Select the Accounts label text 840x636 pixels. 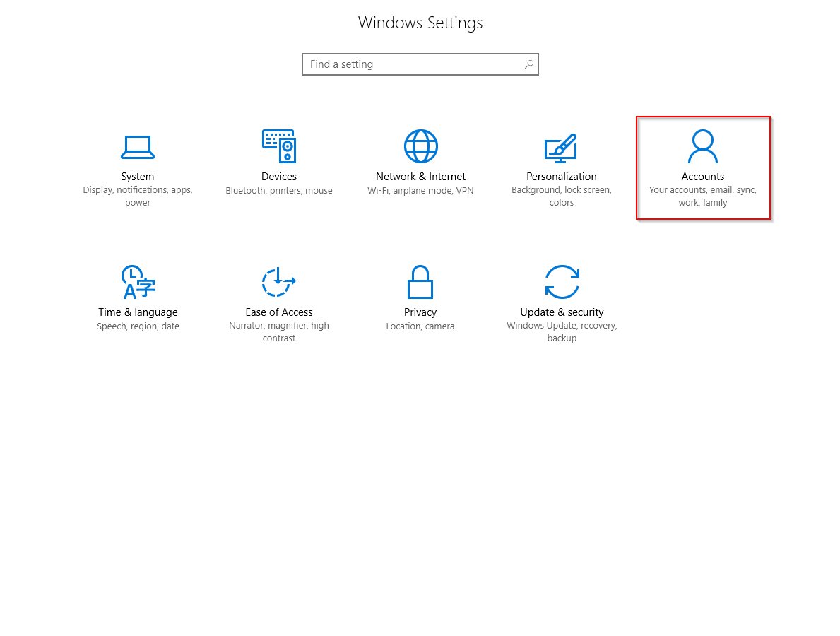click(703, 177)
